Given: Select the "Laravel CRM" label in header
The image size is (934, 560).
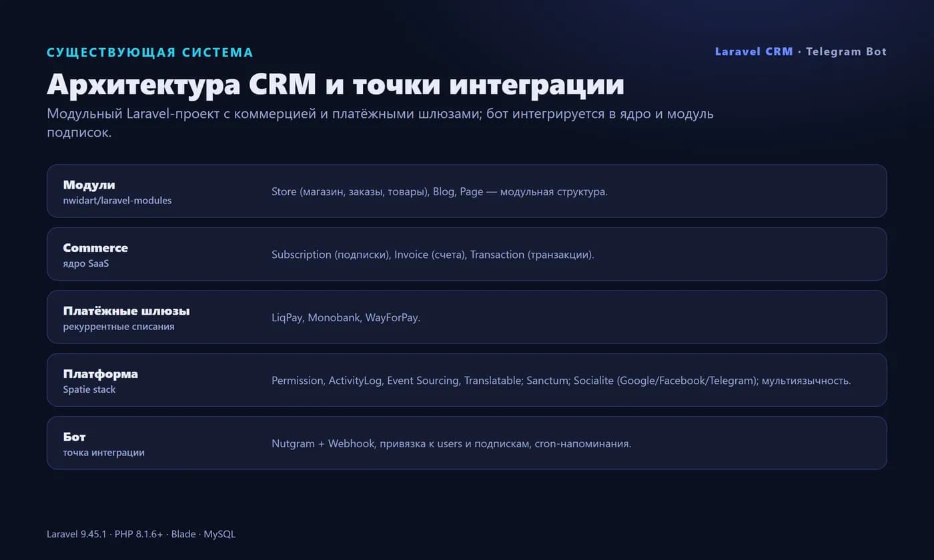Looking at the screenshot, I should tap(754, 51).
